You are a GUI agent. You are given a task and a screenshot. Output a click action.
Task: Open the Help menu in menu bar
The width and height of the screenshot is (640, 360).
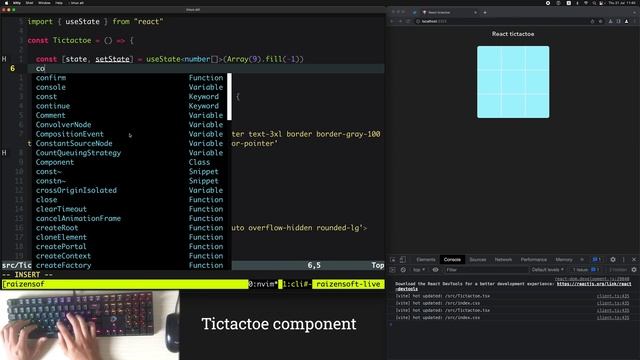click(59, 3)
